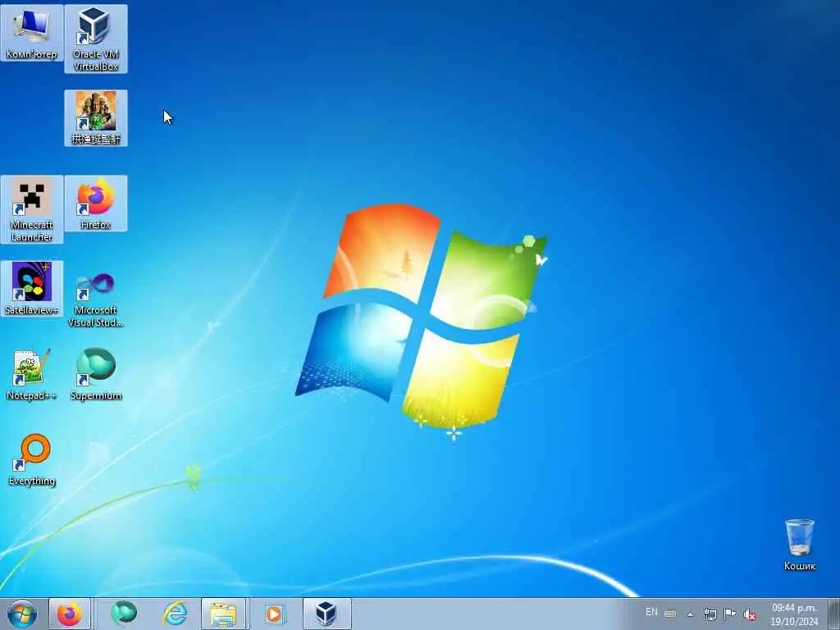This screenshot has width=840, height=630.
Task: Open Firefox from the taskbar
Action: [70, 614]
